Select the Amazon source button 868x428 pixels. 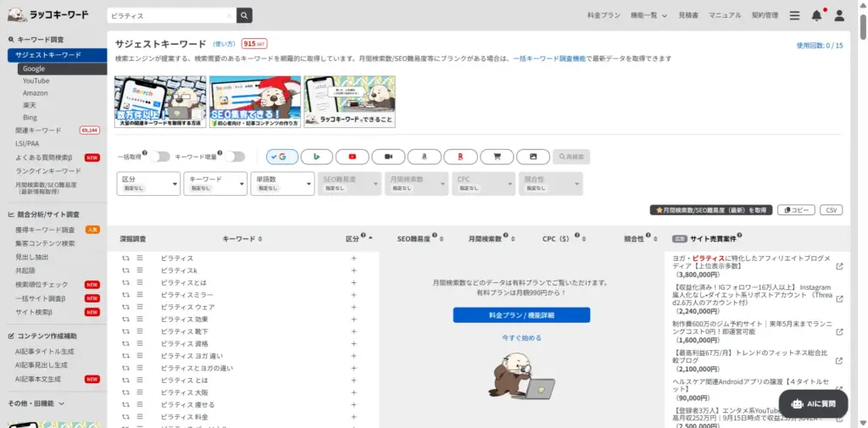[425, 157]
